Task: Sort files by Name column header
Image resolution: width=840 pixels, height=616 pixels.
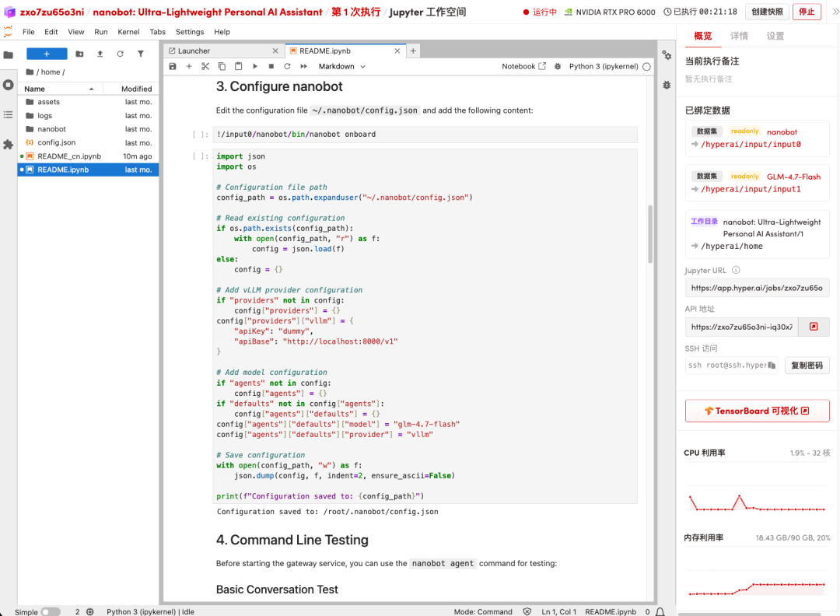Action: click(35, 89)
